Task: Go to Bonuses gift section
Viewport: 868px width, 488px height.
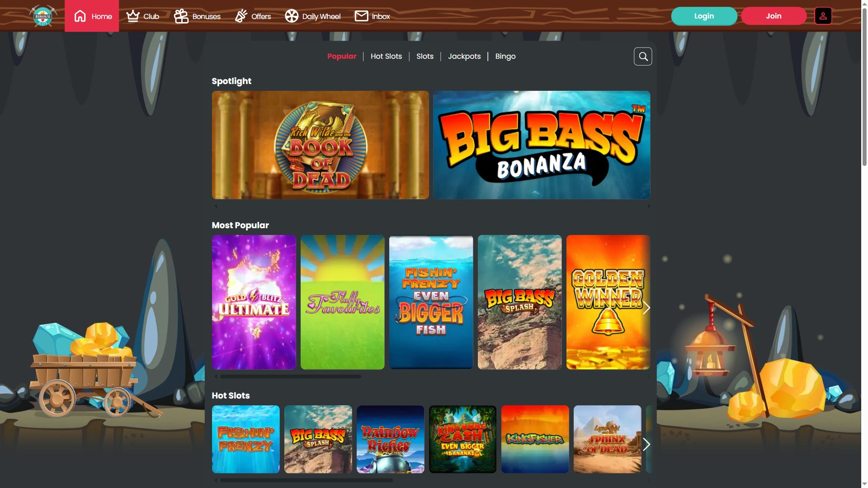Action: tap(197, 16)
